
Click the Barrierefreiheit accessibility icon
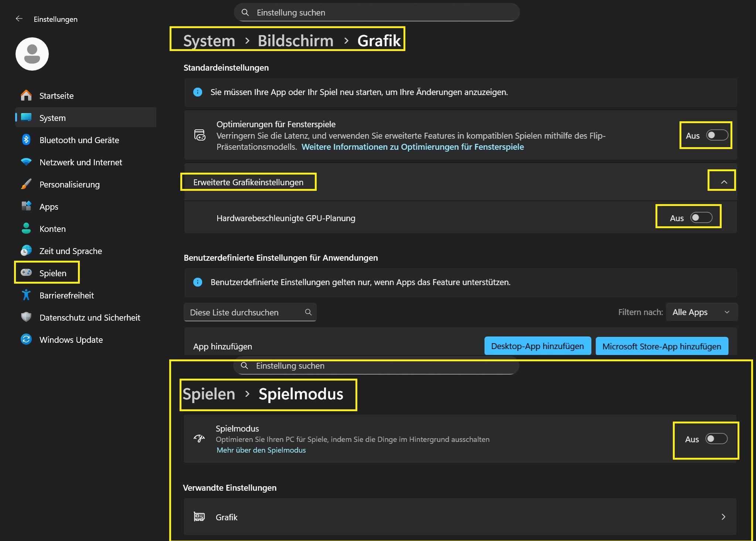[x=26, y=295]
